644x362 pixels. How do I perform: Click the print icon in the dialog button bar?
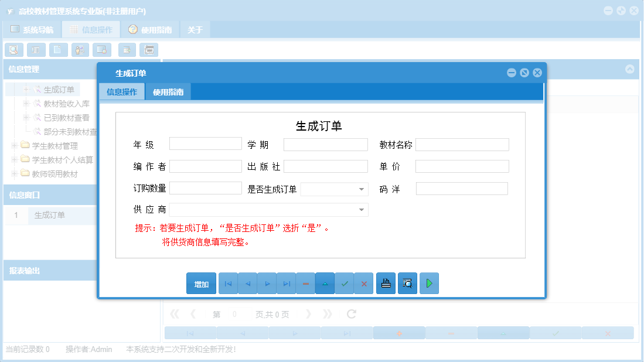(386, 283)
